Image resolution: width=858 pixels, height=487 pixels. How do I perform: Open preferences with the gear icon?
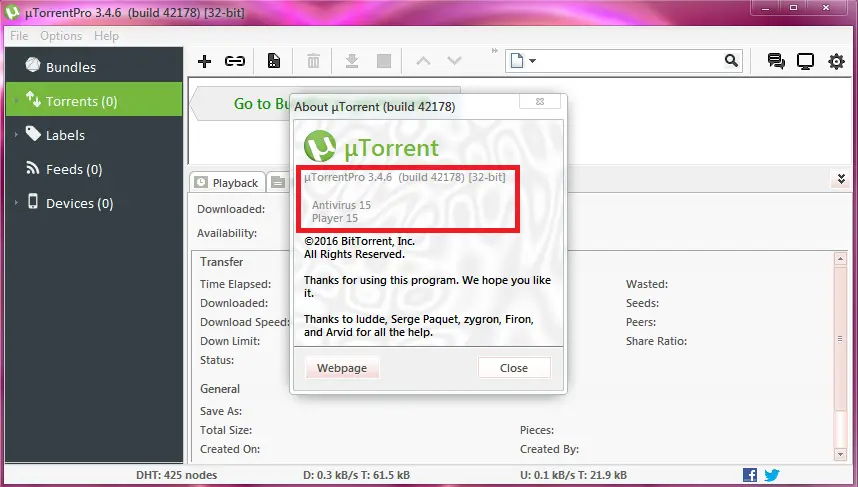coord(836,61)
